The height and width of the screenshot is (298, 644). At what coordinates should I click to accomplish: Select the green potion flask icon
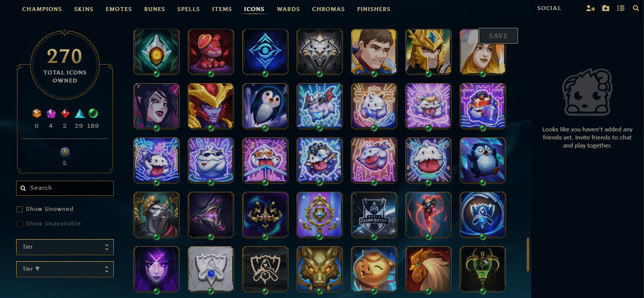coord(483,269)
